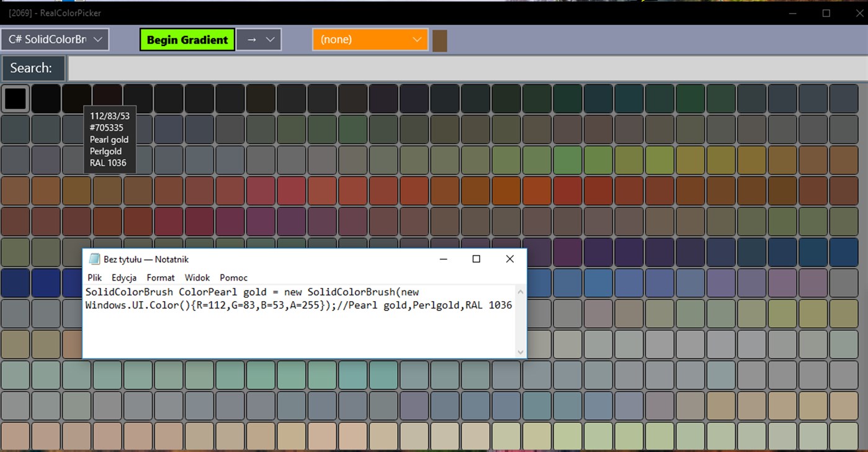Maximize the RealColorPicker window
Screen dimensions: 868x452
coord(826,13)
